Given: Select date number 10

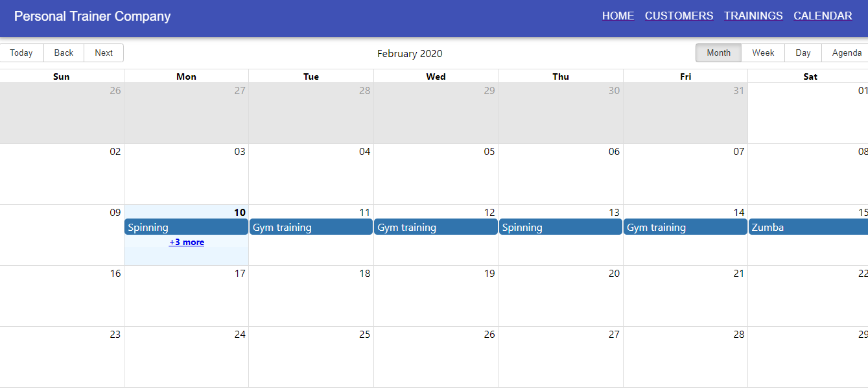Looking at the screenshot, I should (240, 213).
